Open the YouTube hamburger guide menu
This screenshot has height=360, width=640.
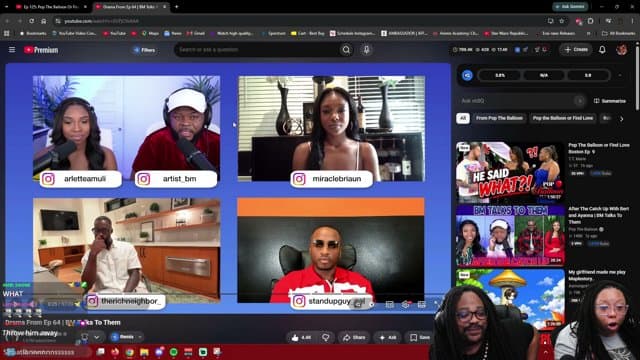(12, 50)
